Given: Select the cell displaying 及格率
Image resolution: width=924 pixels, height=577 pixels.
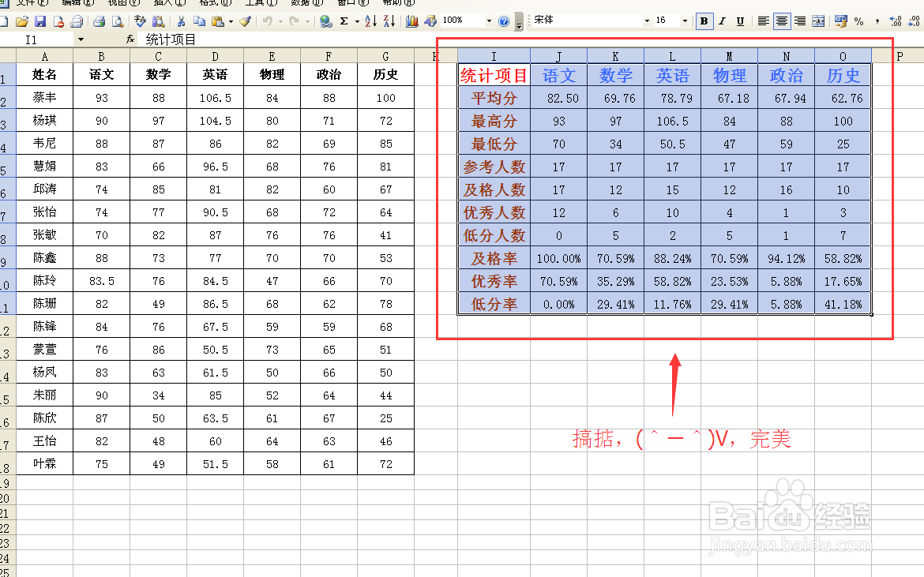Looking at the screenshot, I should 494,258.
